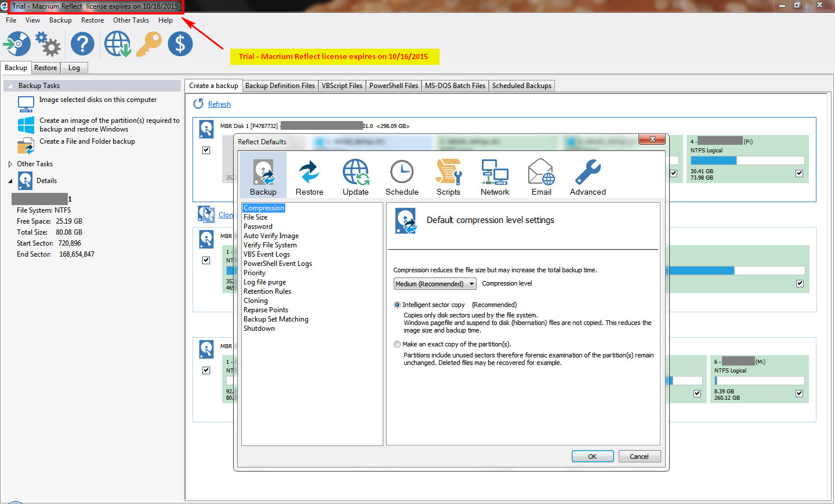Screen dimensions: 835x504
Task: Collapse the Details section
Action: coord(10,181)
